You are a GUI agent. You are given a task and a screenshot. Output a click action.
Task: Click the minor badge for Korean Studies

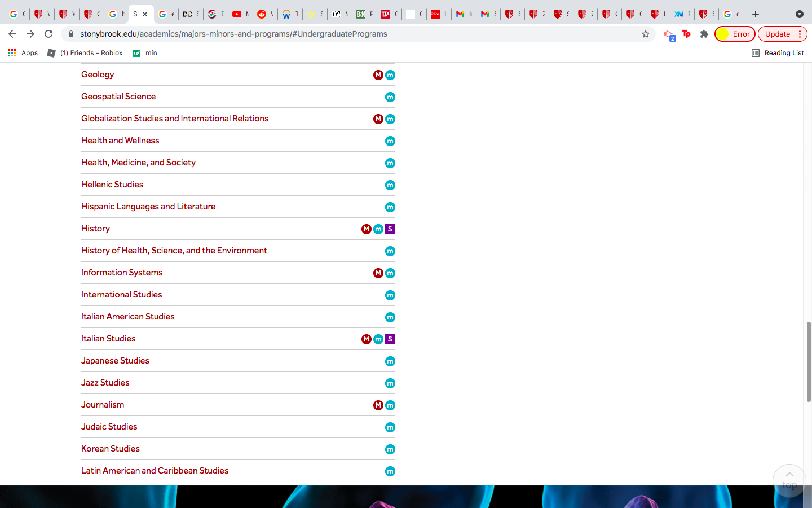(x=390, y=449)
